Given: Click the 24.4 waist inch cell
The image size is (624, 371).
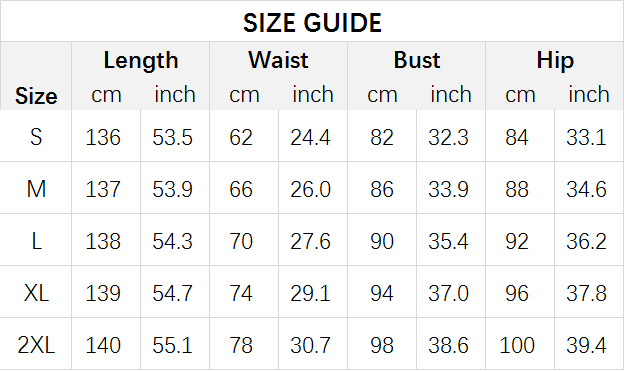Looking at the screenshot, I should pyautogui.click(x=310, y=137).
